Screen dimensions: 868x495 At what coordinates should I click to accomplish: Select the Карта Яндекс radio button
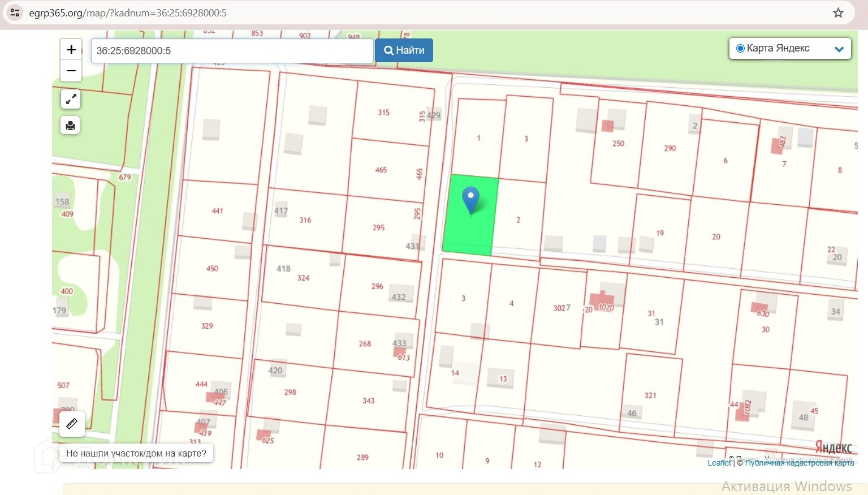tap(740, 49)
